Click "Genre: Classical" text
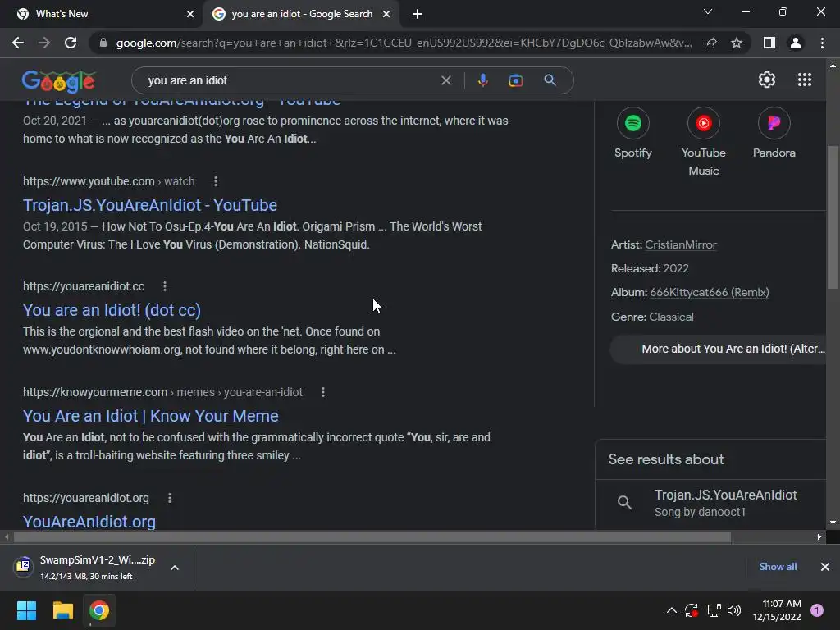840x630 pixels. (652, 317)
